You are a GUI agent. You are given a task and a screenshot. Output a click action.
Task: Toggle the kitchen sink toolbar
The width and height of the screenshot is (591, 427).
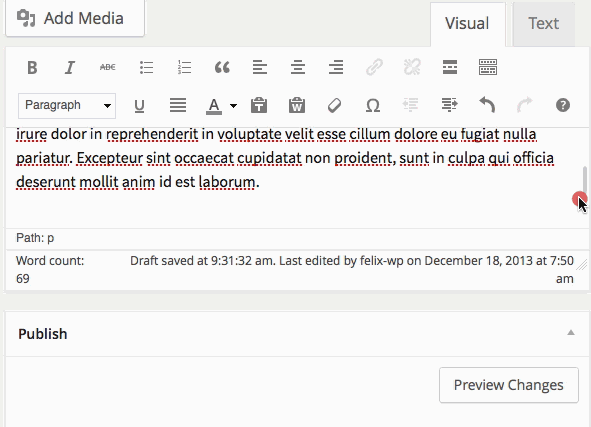click(488, 67)
